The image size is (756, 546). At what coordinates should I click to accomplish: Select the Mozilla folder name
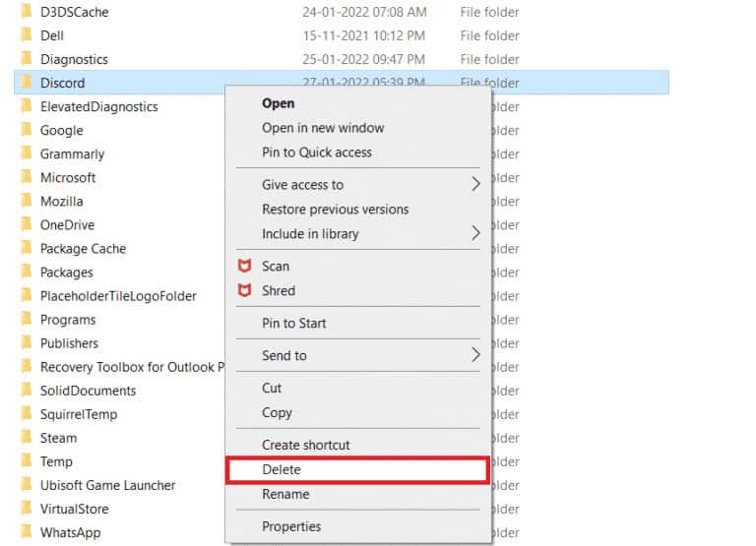62,202
